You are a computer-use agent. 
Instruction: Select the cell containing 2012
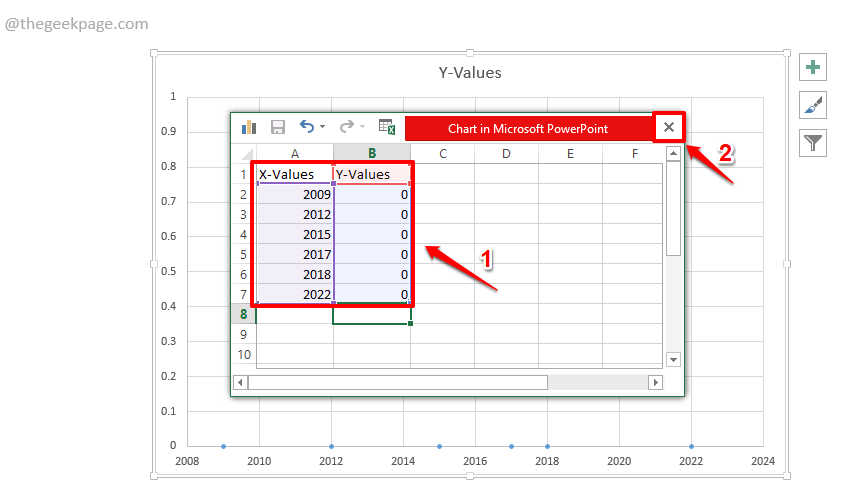pos(295,214)
